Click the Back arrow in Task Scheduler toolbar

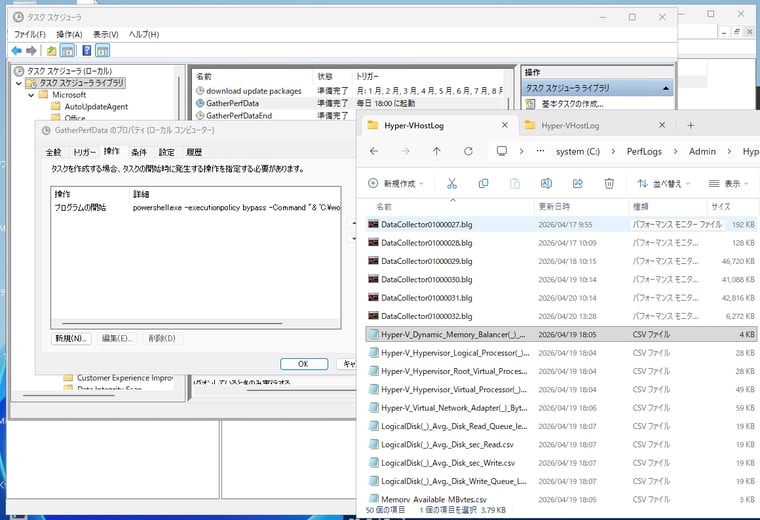pos(16,50)
